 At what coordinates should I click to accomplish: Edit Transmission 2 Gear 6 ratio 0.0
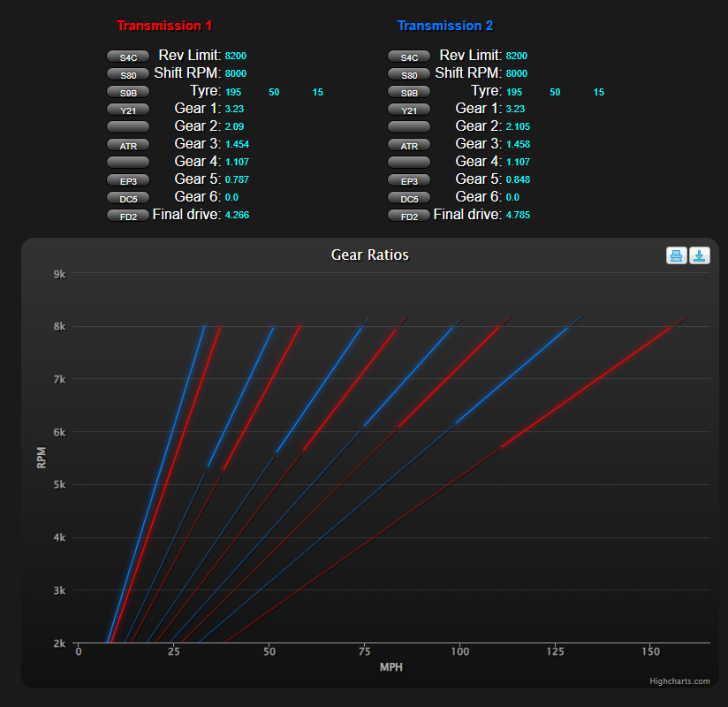tap(512, 197)
